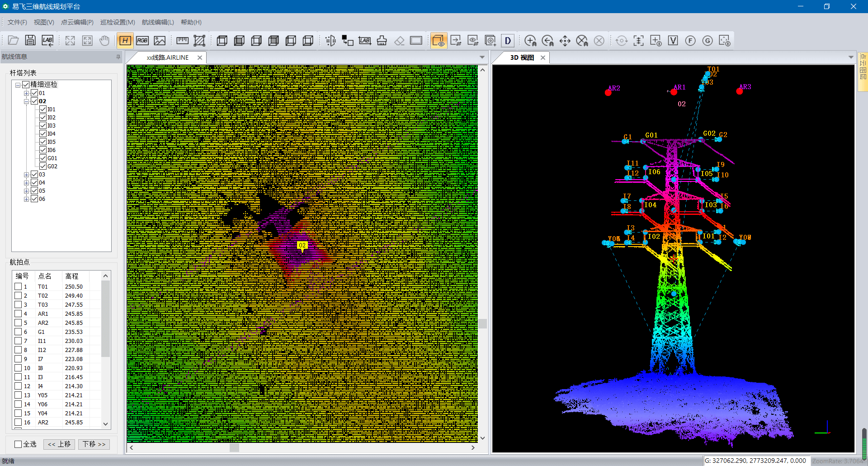This screenshot has width=868, height=466.
Task: Click the << 上移 move up button
Action: [59, 444]
